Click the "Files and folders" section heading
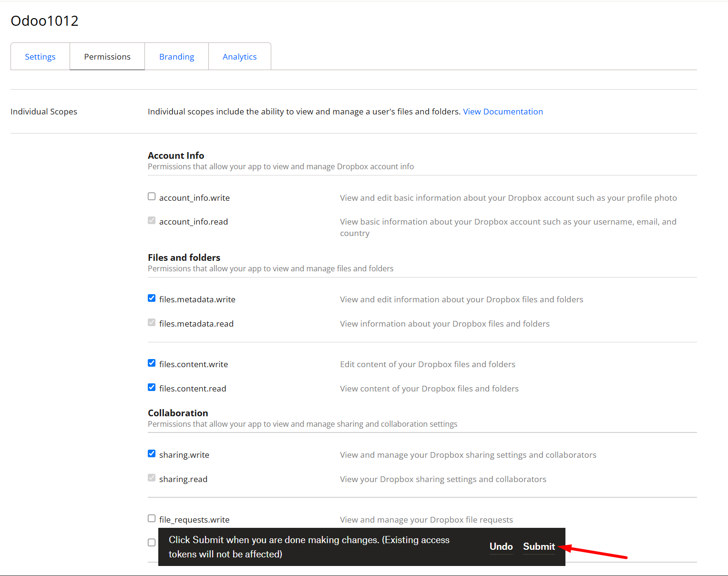728x576 pixels. tap(184, 257)
